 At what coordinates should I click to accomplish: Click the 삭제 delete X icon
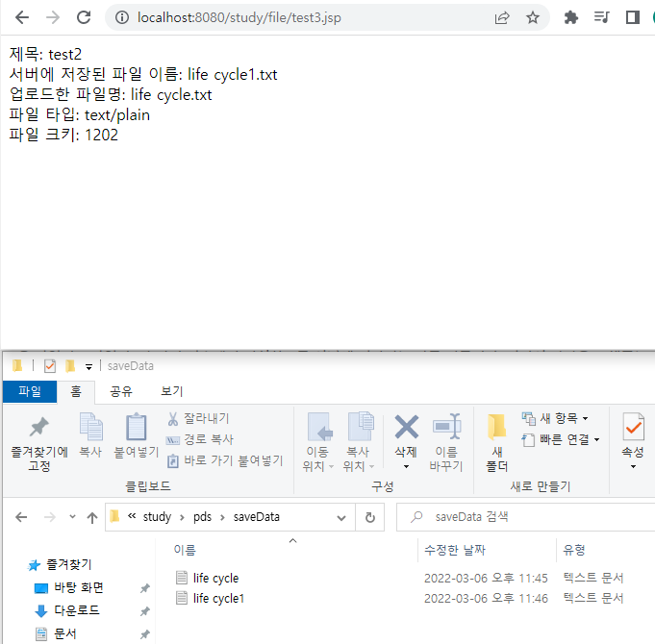(406, 428)
